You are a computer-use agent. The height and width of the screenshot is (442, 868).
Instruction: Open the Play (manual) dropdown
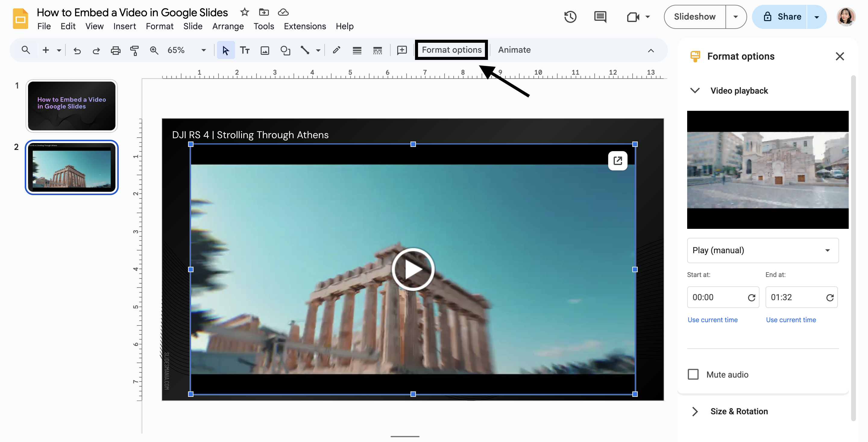click(763, 251)
